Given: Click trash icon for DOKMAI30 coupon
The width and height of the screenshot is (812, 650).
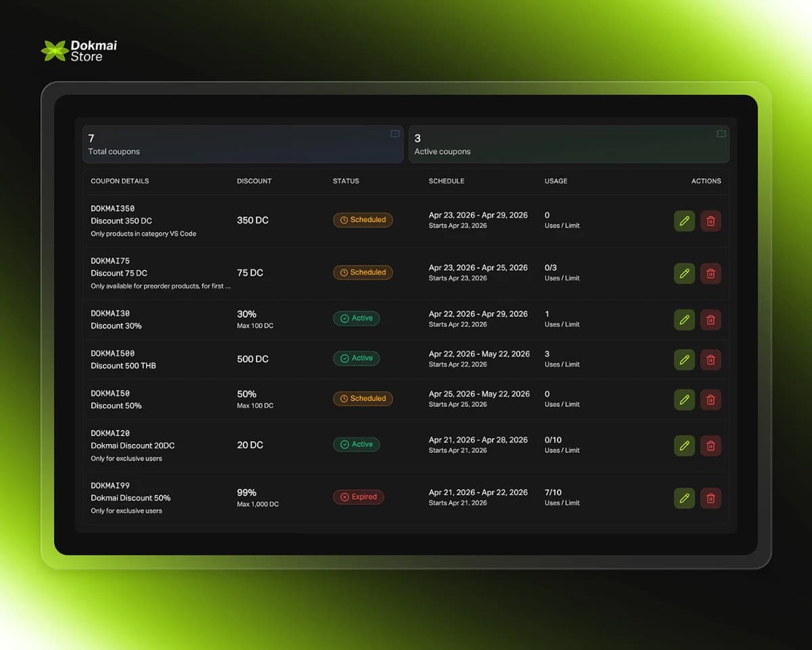Looking at the screenshot, I should pyautogui.click(x=710, y=320).
